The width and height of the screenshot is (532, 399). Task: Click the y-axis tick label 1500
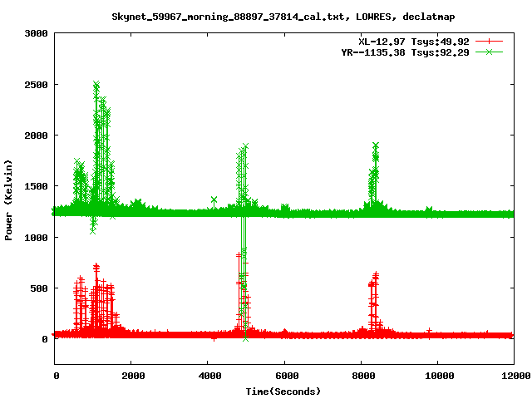pyautogui.click(x=36, y=186)
